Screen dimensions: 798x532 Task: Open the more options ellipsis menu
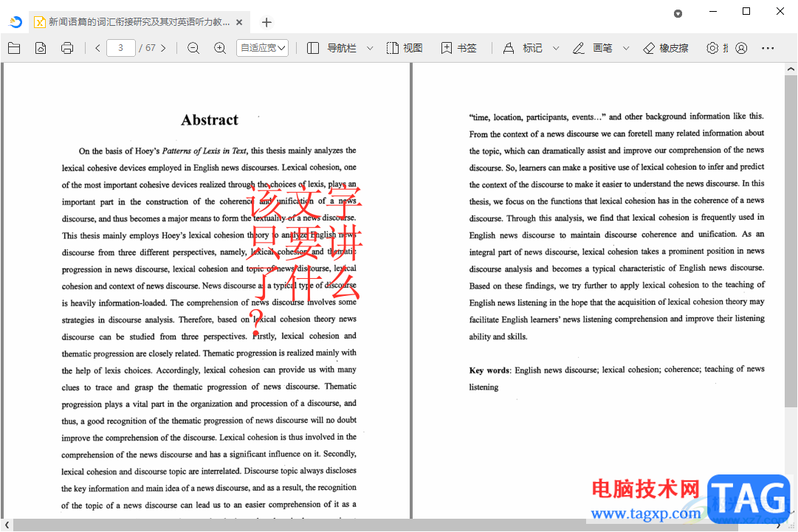click(768, 48)
